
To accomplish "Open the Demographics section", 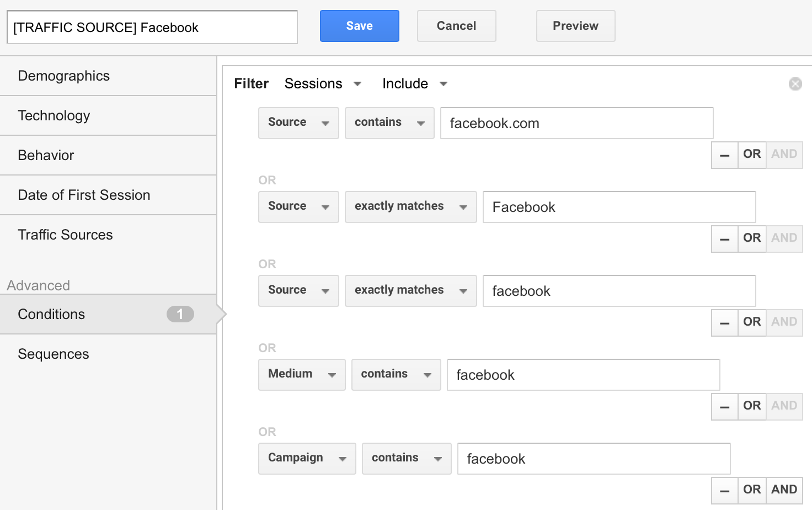I will tap(108, 76).
